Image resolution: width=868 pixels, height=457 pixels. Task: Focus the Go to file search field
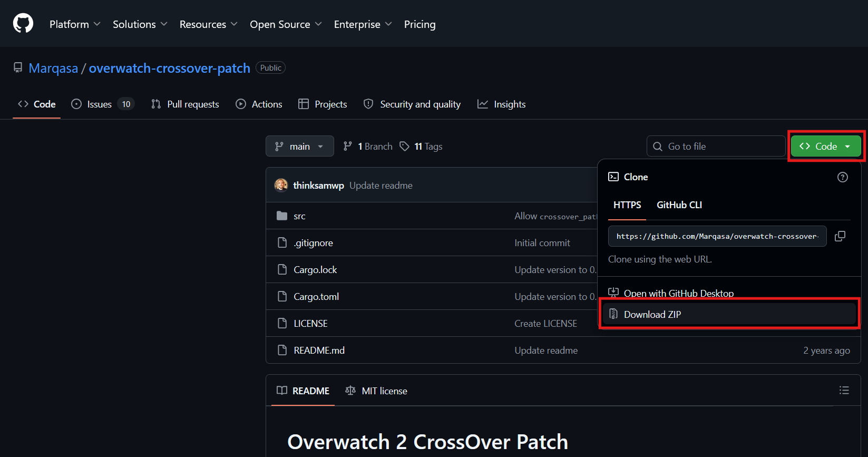[716, 146]
